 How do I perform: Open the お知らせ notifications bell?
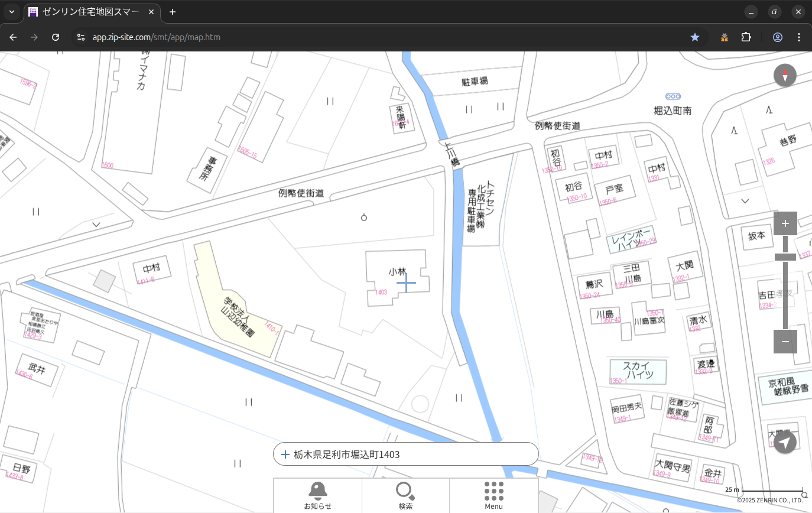click(x=317, y=495)
